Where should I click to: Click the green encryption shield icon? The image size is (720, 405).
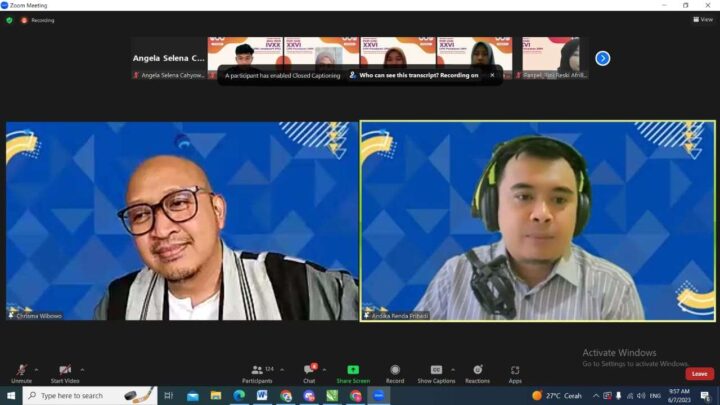coord(10,19)
